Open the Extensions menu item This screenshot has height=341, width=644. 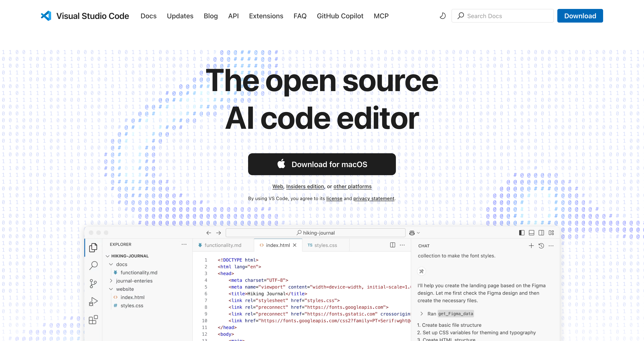coord(266,16)
